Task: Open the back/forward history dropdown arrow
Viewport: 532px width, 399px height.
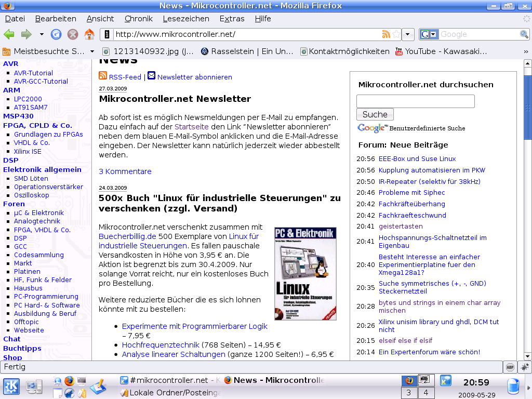Action: click(42, 34)
